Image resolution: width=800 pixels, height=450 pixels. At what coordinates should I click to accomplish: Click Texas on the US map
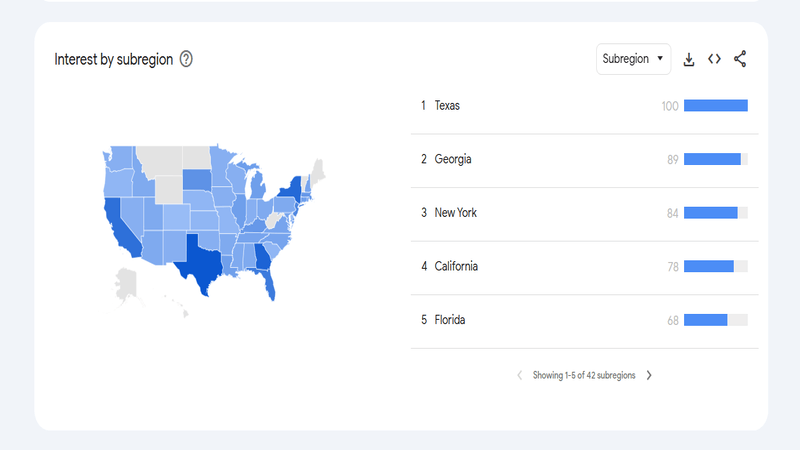click(202, 263)
